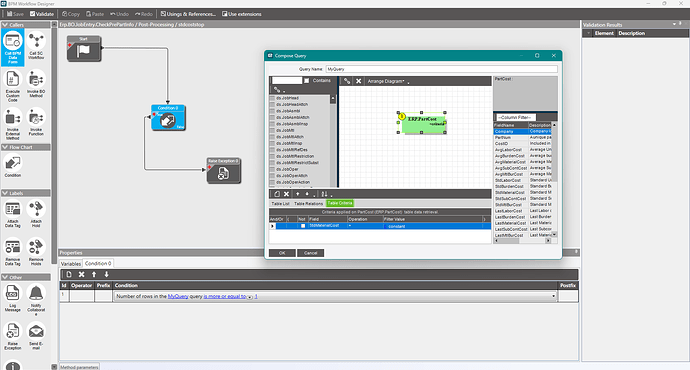The image size is (690, 370).
Task: Click the sort icon in the criteria toolbar
Action: pos(324,194)
